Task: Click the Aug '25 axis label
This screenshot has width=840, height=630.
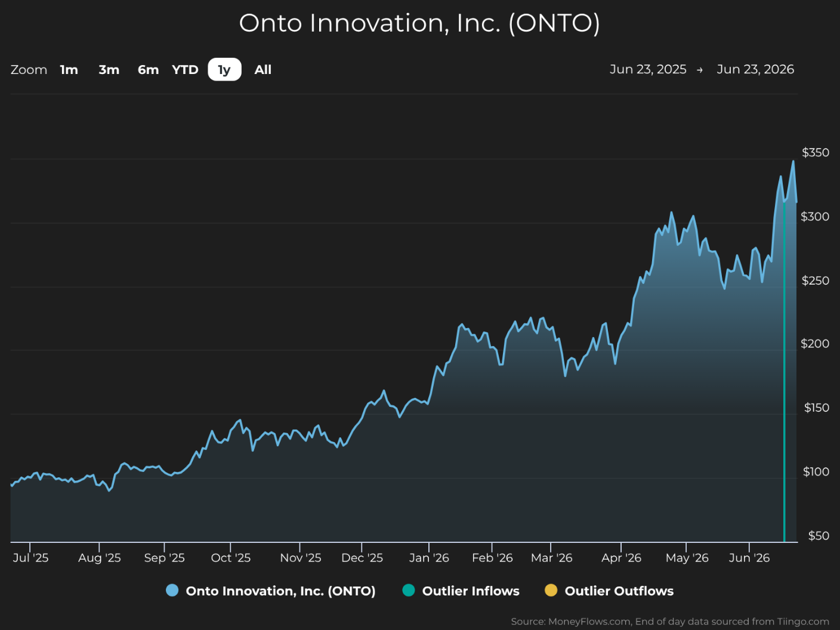Action: pyautogui.click(x=99, y=558)
